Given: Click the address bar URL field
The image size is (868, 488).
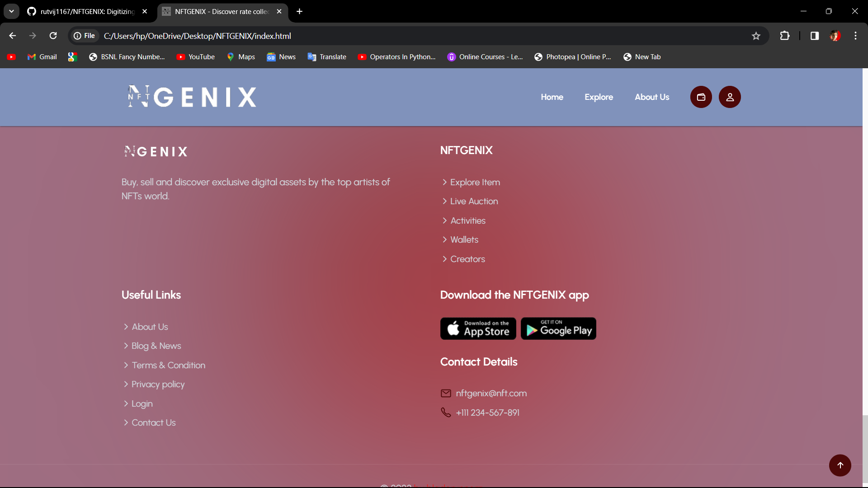Looking at the screenshot, I should coord(407,36).
